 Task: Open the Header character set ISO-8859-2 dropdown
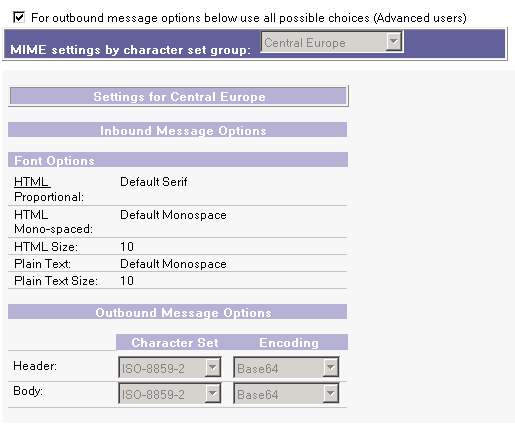pyautogui.click(x=170, y=367)
